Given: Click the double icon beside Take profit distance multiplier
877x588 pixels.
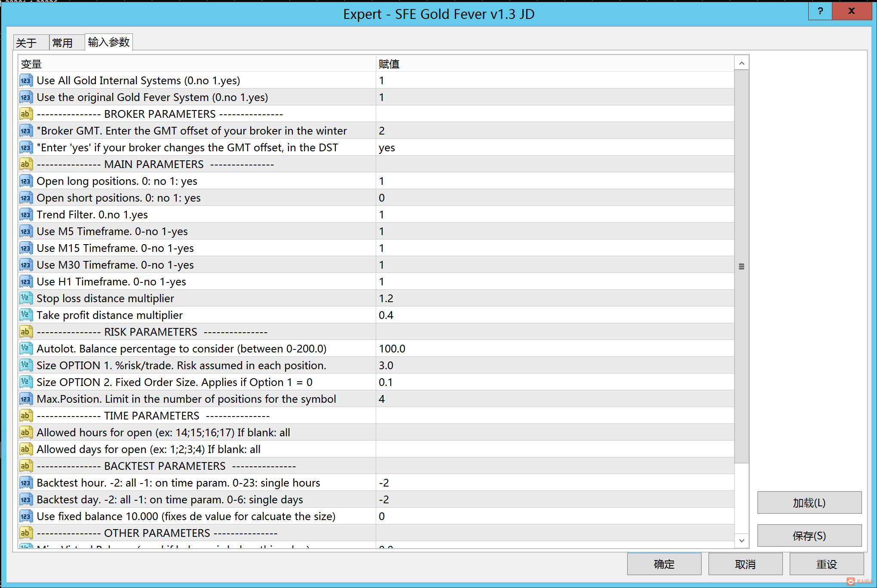Looking at the screenshot, I should 26,315.
